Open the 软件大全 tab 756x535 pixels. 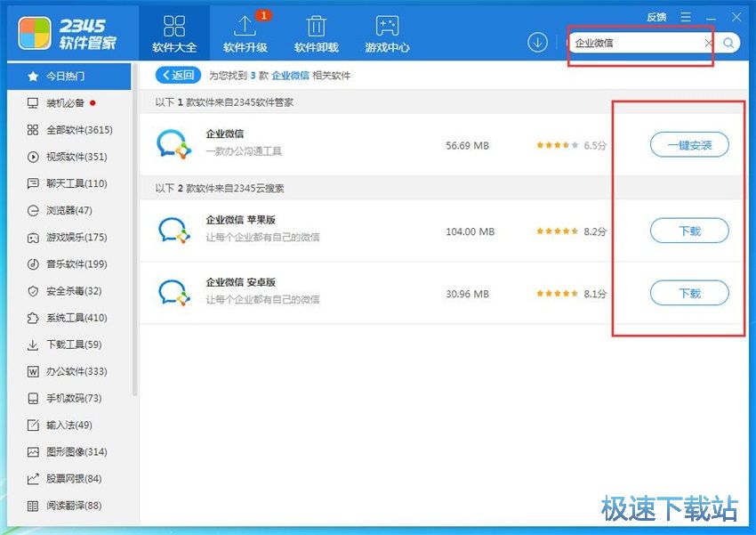(x=174, y=33)
